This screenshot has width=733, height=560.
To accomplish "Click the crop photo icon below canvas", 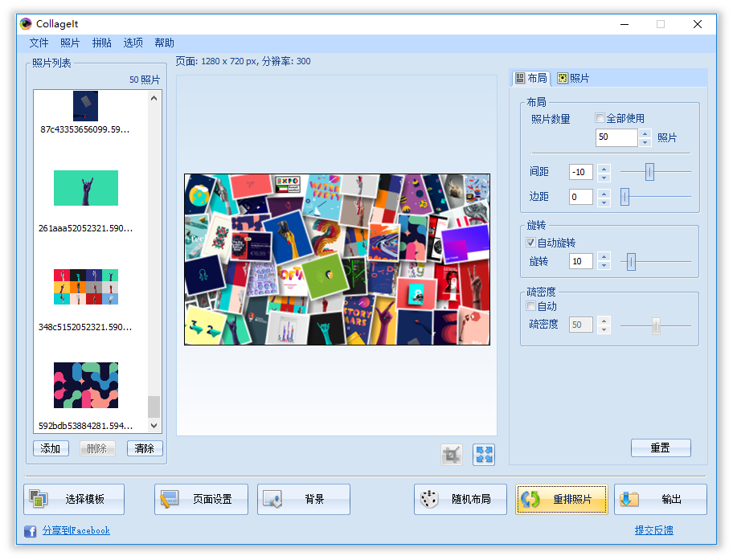I will pos(452,455).
